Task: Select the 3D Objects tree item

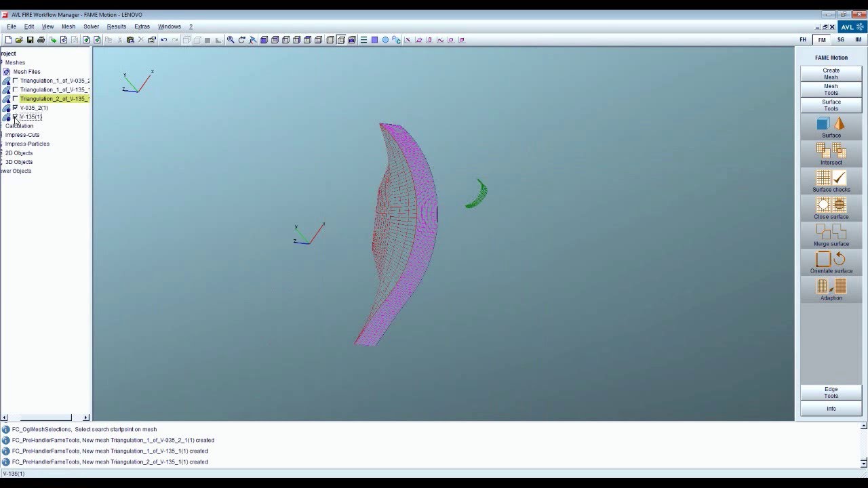Action: pos(19,162)
